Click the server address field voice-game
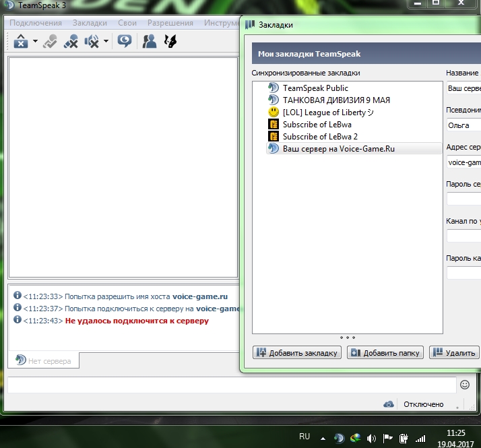This screenshot has width=481, height=448. click(x=463, y=162)
